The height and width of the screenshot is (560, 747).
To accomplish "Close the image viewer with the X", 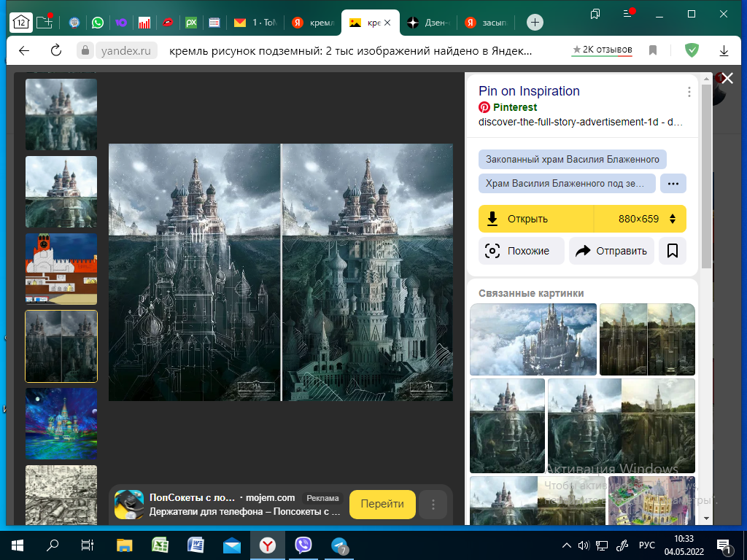I will point(727,79).
